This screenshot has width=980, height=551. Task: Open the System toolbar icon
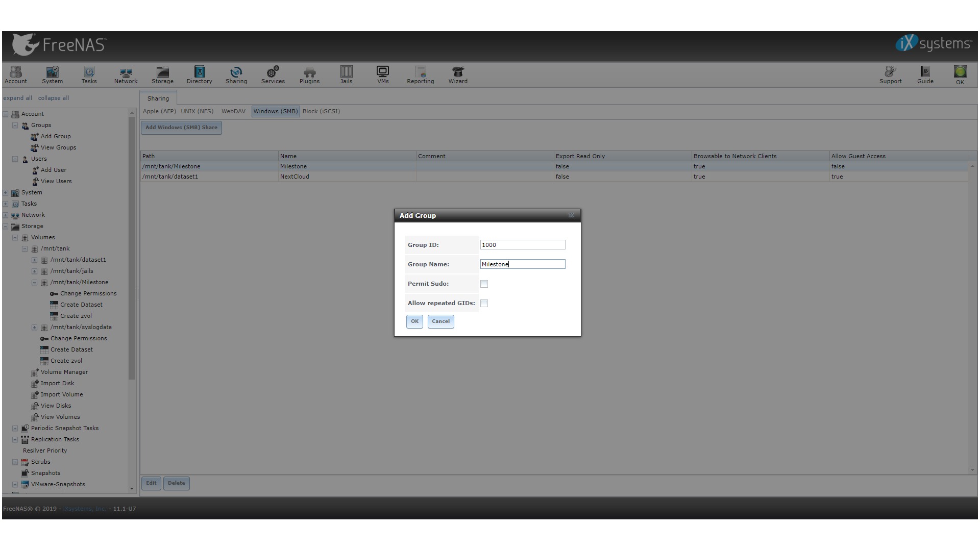(53, 74)
